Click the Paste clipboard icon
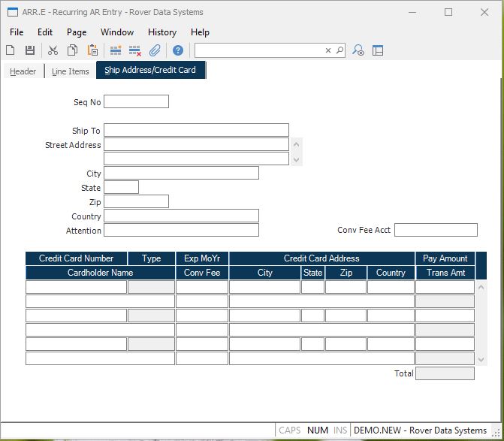504x441 pixels. (92, 50)
